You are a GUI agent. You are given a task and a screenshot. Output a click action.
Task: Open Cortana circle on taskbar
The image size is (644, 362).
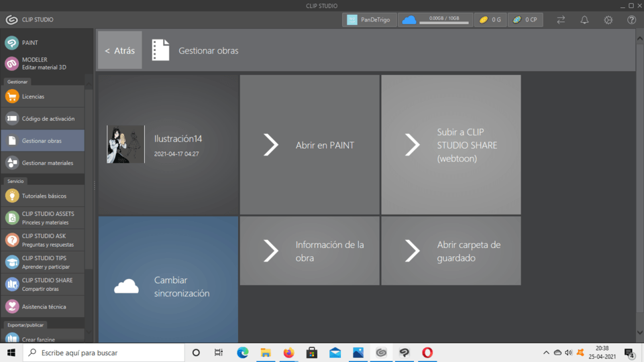(x=196, y=353)
